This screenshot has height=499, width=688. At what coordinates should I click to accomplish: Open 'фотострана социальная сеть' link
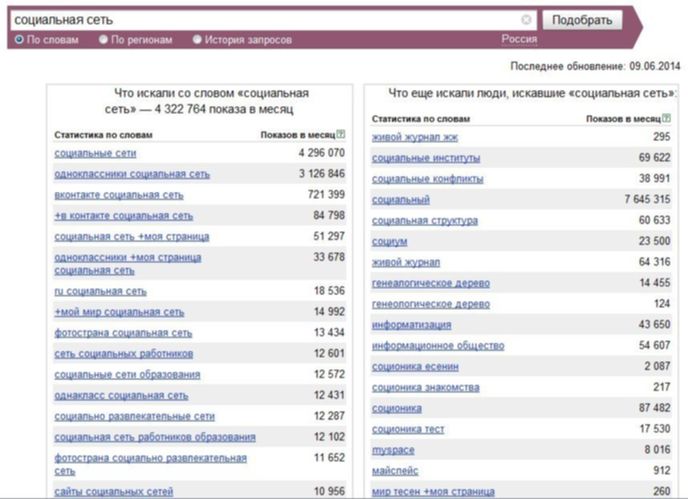coord(123,332)
